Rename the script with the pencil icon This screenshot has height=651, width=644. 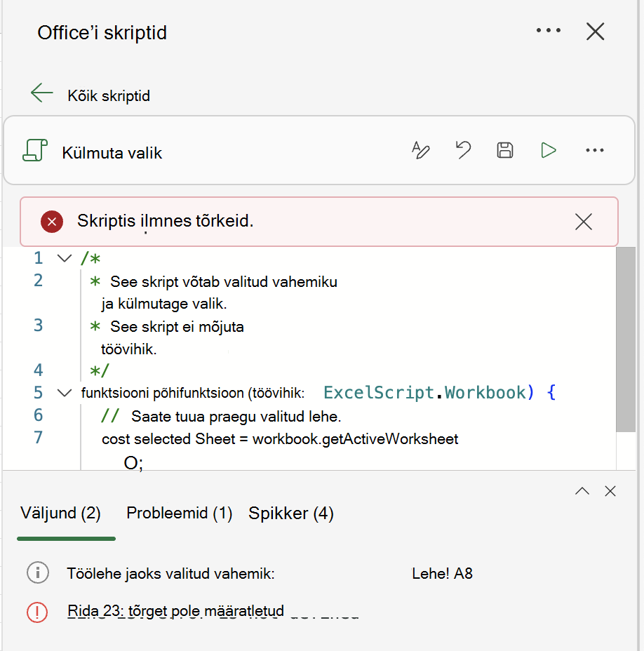tap(421, 150)
